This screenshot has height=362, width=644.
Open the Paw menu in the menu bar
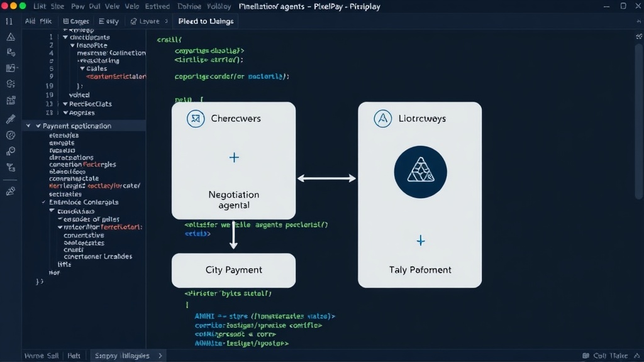click(77, 6)
